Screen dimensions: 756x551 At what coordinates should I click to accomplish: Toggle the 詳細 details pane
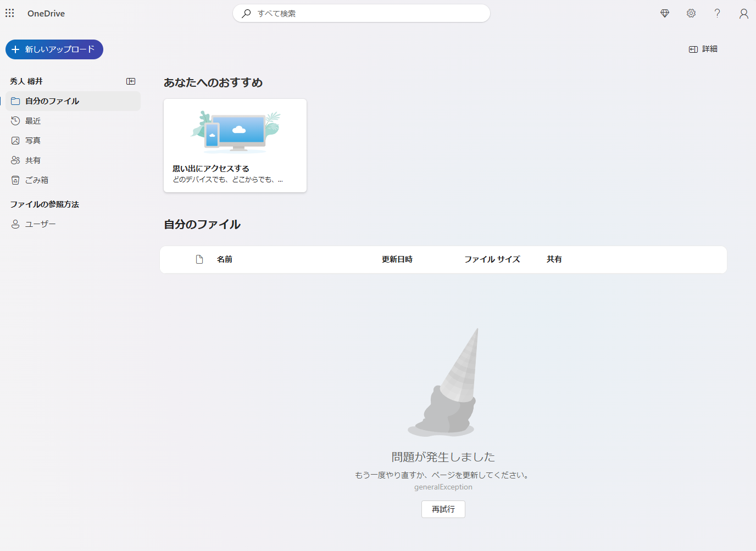click(x=703, y=49)
